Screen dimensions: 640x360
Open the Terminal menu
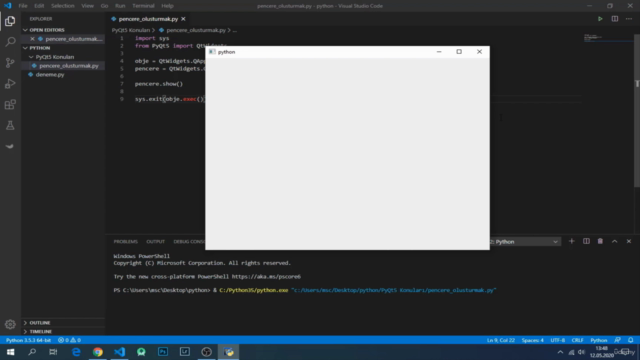pos(143,6)
